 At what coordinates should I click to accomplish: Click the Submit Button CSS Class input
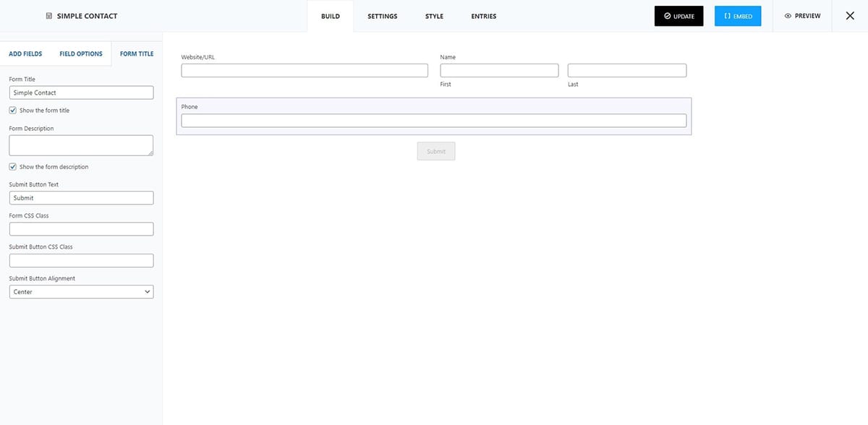[81, 260]
